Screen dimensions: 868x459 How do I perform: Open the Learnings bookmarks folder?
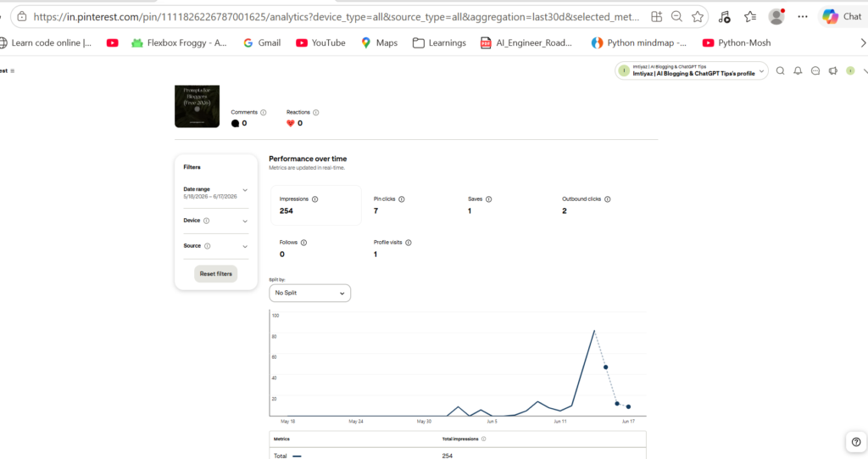point(440,42)
